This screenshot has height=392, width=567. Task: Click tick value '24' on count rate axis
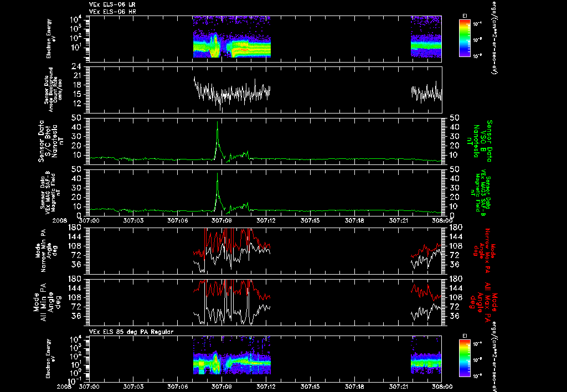click(77, 66)
